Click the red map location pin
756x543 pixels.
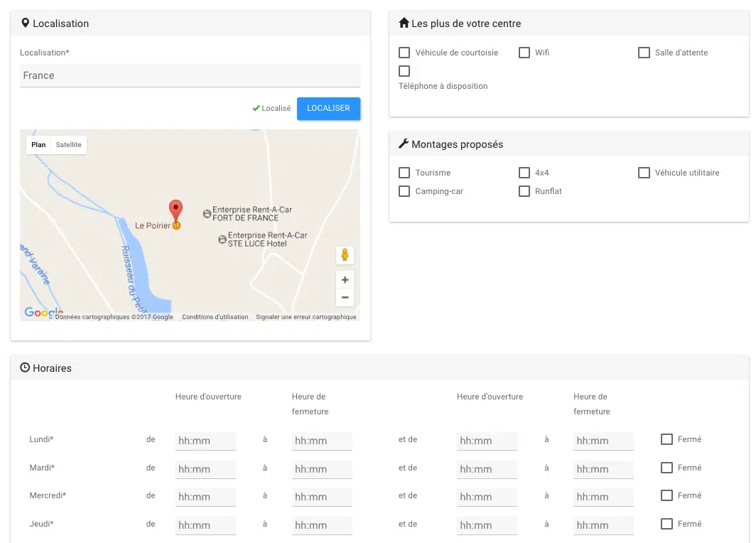(175, 210)
